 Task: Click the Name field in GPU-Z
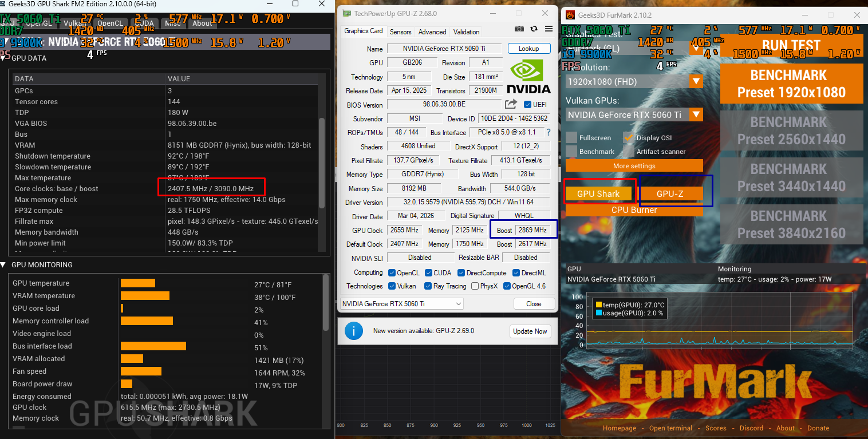pos(444,49)
